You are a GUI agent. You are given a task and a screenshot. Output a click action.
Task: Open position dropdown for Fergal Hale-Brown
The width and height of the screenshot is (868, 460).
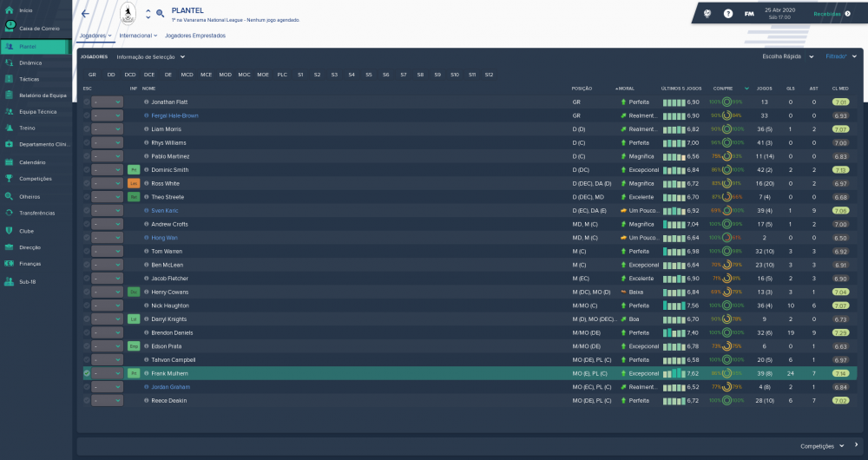pos(107,115)
